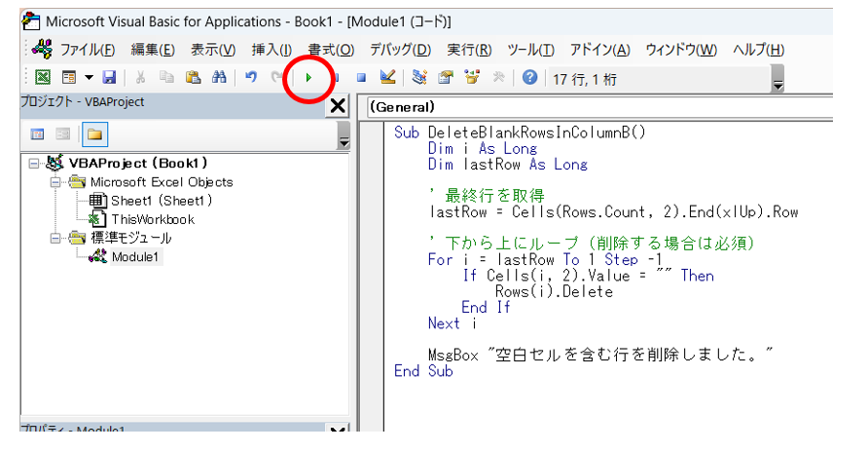Open Project Explorer toolbar icon
868x452 pixels.
pyautogui.click(x=419, y=78)
